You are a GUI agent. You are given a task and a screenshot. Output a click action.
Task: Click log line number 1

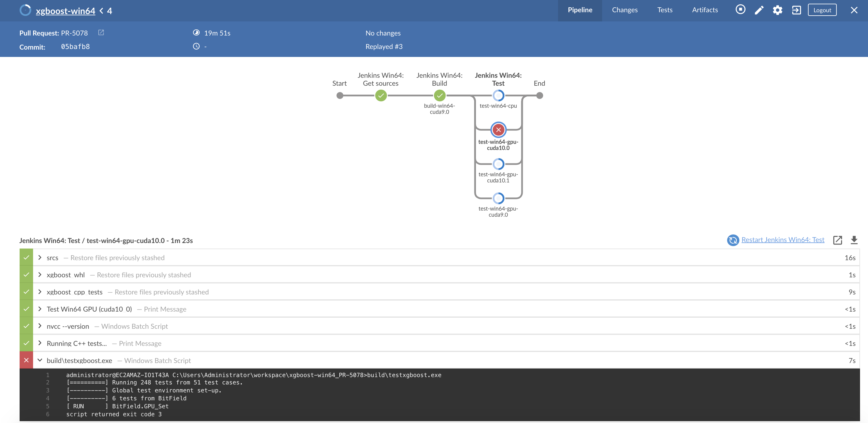pos(47,375)
